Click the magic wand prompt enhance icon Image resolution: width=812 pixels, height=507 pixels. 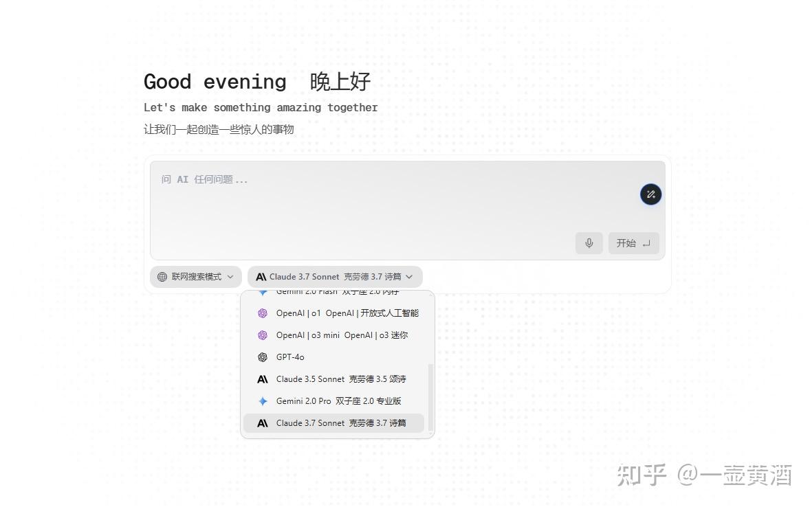coord(650,194)
